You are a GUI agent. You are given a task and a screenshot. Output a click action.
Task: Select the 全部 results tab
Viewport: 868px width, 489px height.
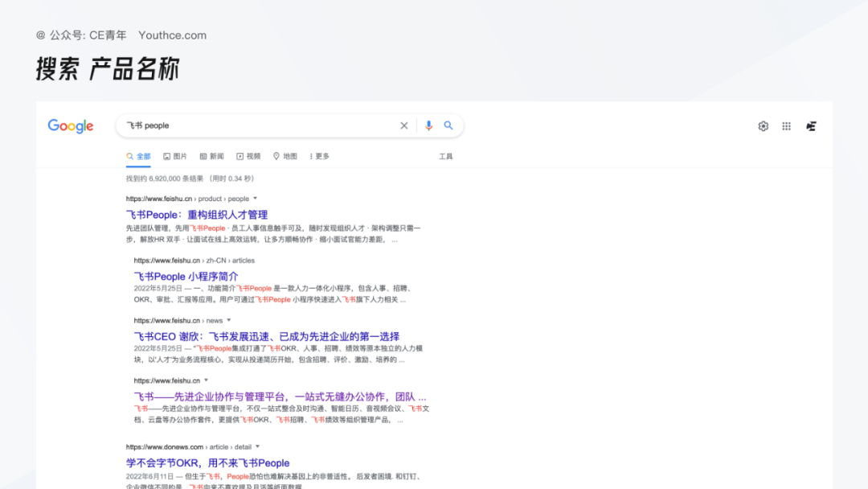138,156
